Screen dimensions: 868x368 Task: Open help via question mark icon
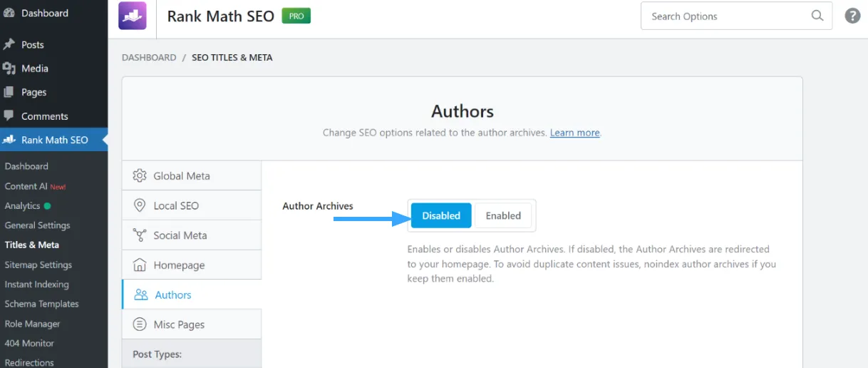click(x=852, y=16)
